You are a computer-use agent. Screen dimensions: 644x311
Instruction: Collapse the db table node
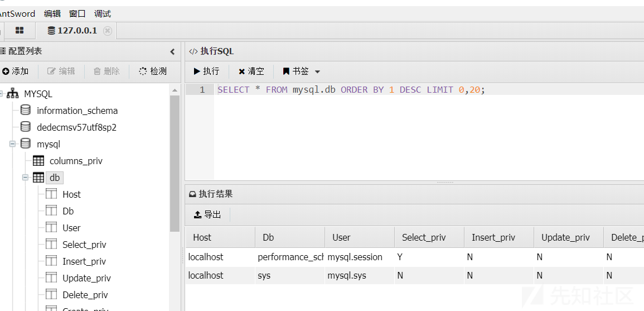tap(26, 178)
